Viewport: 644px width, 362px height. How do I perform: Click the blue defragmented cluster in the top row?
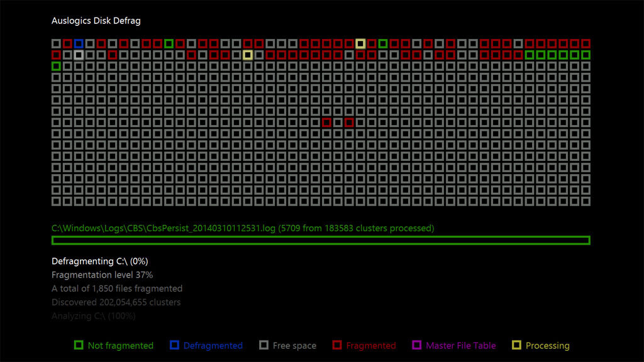[x=78, y=43]
